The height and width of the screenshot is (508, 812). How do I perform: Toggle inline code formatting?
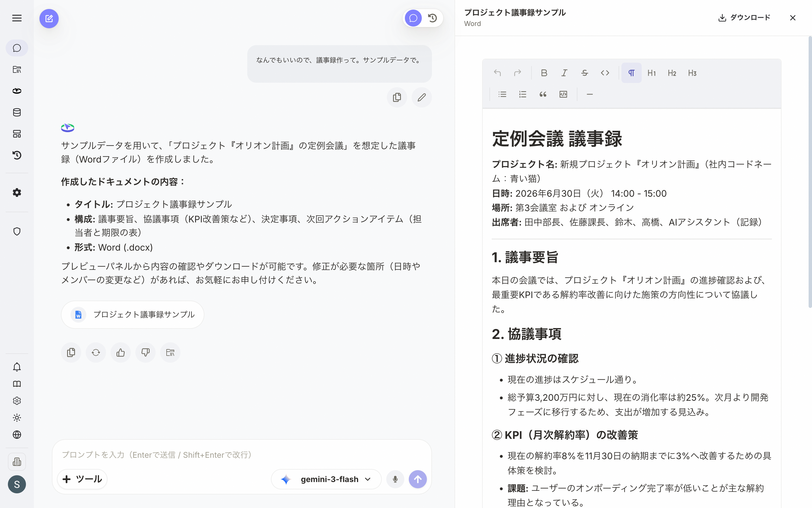pos(605,73)
